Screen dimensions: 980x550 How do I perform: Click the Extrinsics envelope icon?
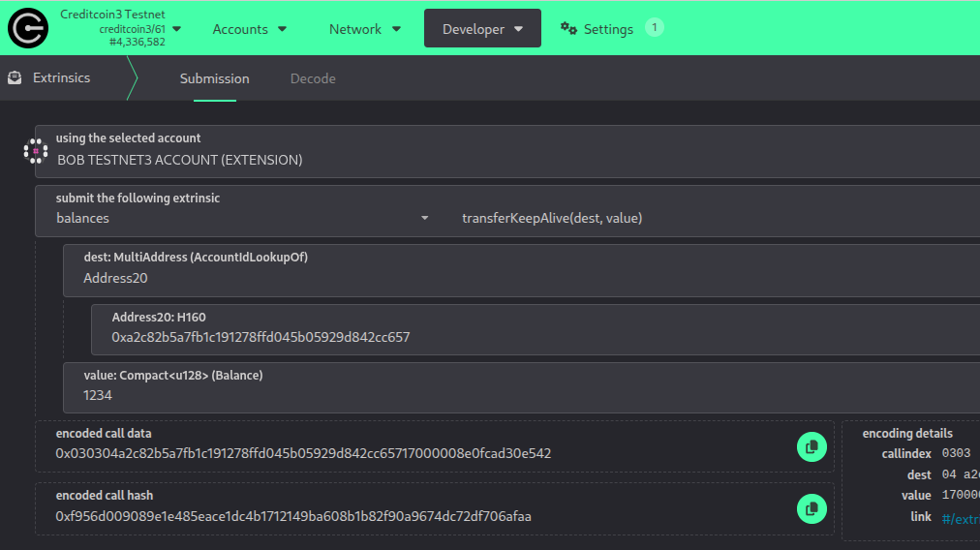pyautogui.click(x=15, y=78)
